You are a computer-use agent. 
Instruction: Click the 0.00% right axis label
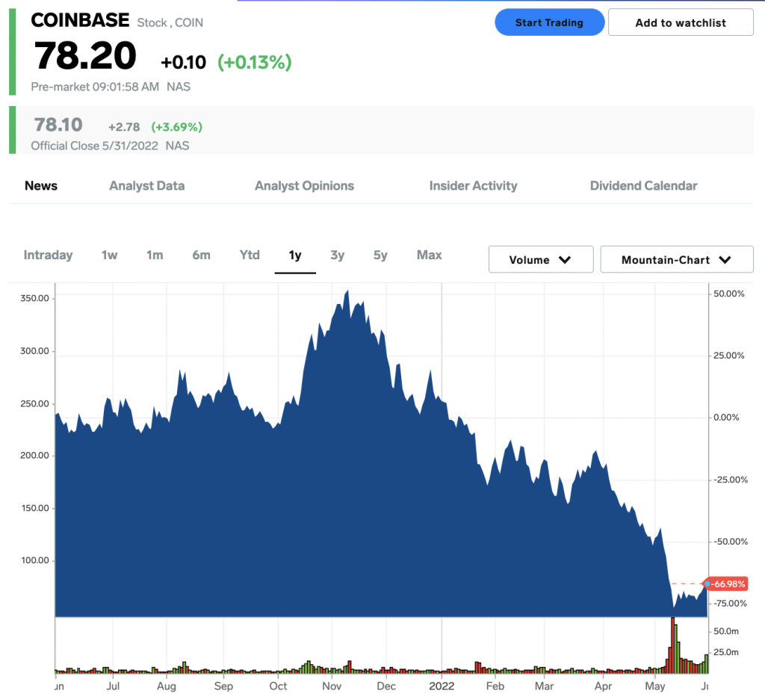[x=726, y=418]
